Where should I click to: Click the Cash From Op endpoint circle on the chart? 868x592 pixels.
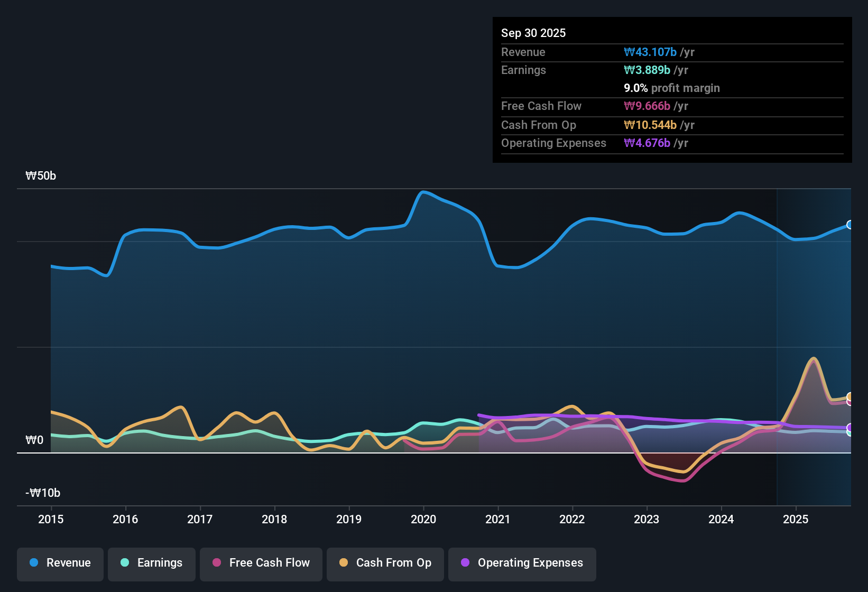pos(849,395)
